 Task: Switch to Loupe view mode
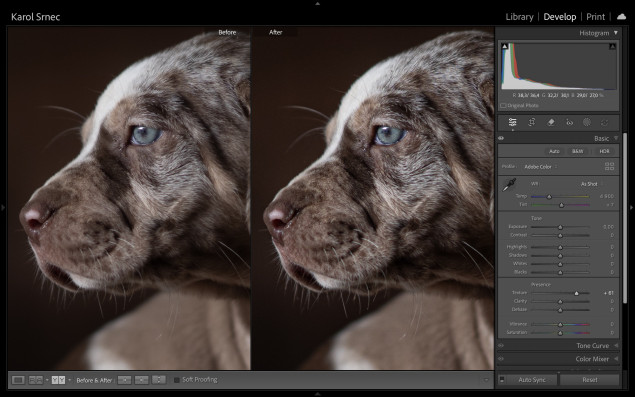[18, 380]
